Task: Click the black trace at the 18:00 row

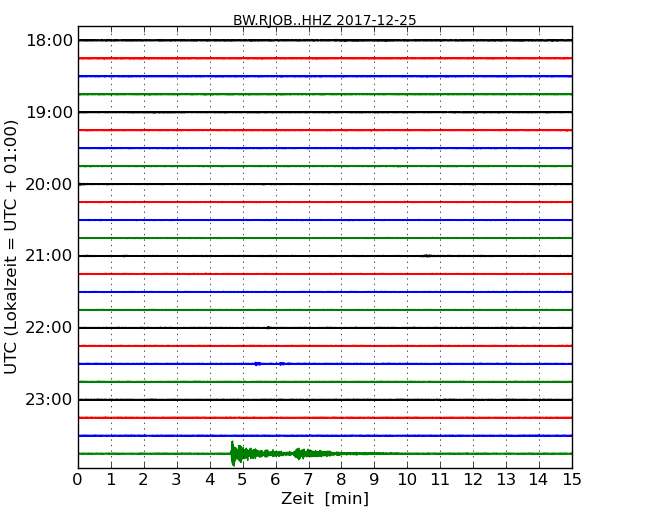Action: click(x=325, y=40)
